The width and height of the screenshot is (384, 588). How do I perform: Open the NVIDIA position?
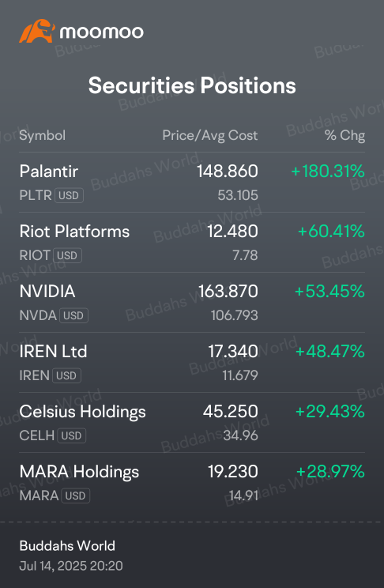(x=192, y=302)
